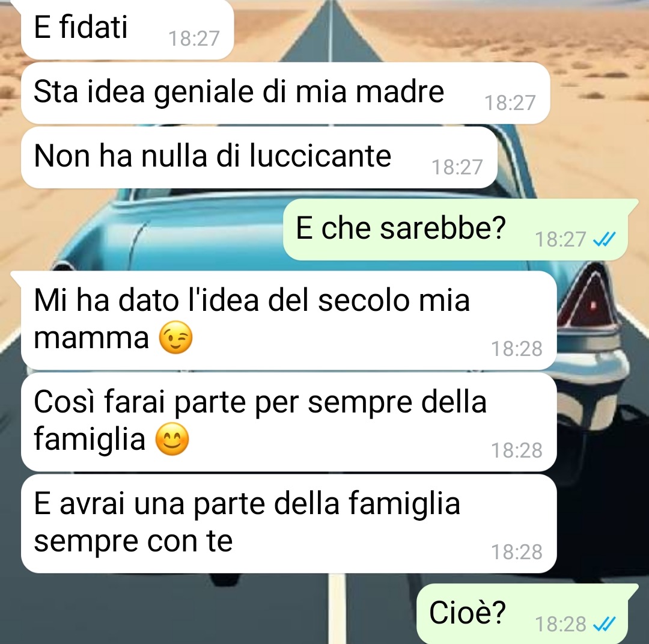Select message 'E avrai una parte della famiglia'
649x644 pixels.
[289, 524]
